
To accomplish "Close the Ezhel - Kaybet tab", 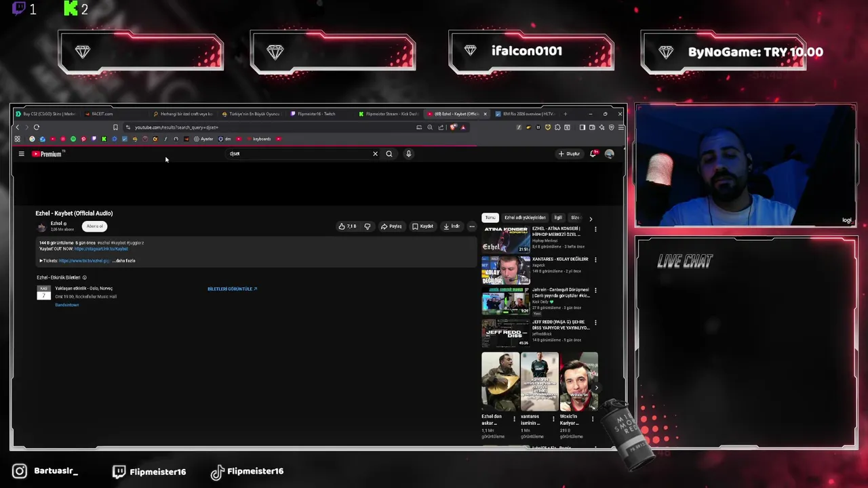I will 485,114.
